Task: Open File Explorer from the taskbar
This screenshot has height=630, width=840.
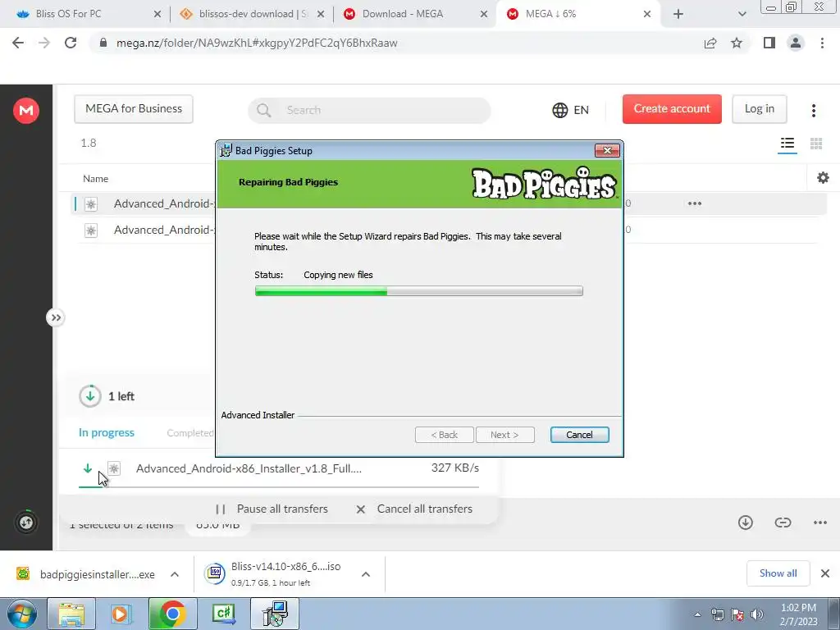Action: coord(72,614)
